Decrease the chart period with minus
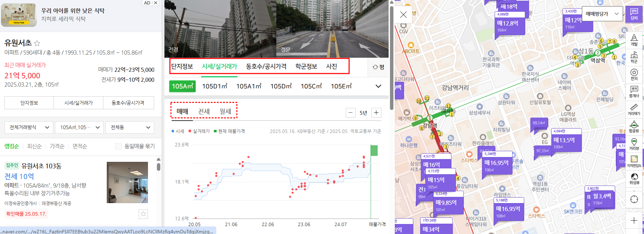The width and height of the screenshot is (644, 234). pos(350,113)
